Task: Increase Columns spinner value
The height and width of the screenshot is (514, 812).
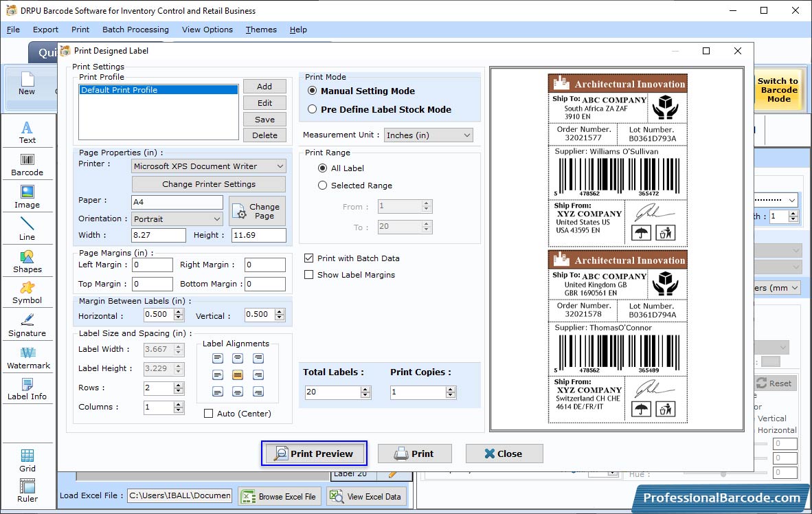Action: click(179, 404)
